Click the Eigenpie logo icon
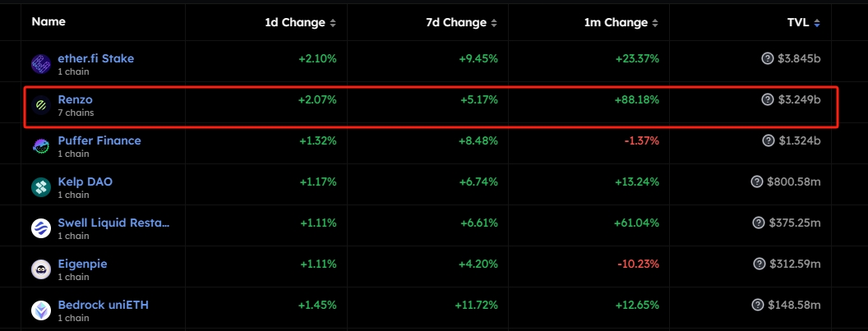This screenshot has height=331, width=868. pyautogui.click(x=41, y=269)
